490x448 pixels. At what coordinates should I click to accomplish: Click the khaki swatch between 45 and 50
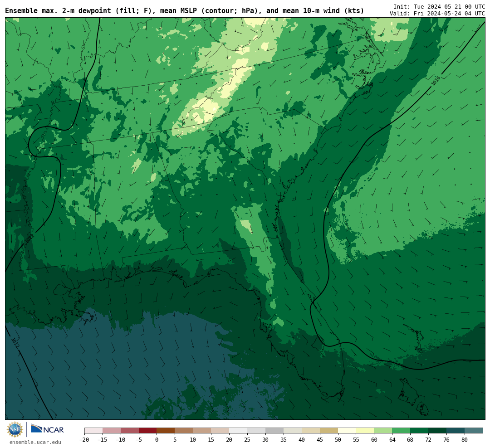tap(329, 431)
